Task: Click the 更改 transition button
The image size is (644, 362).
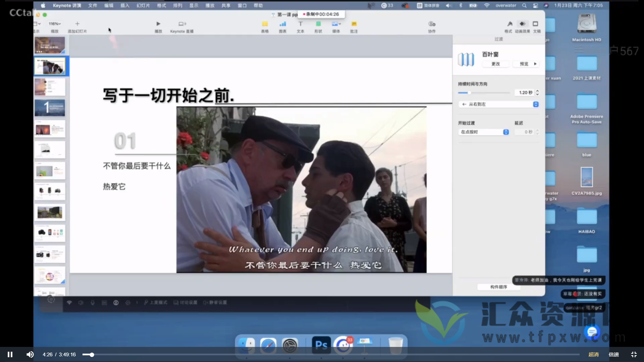Action: pyautogui.click(x=495, y=64)
